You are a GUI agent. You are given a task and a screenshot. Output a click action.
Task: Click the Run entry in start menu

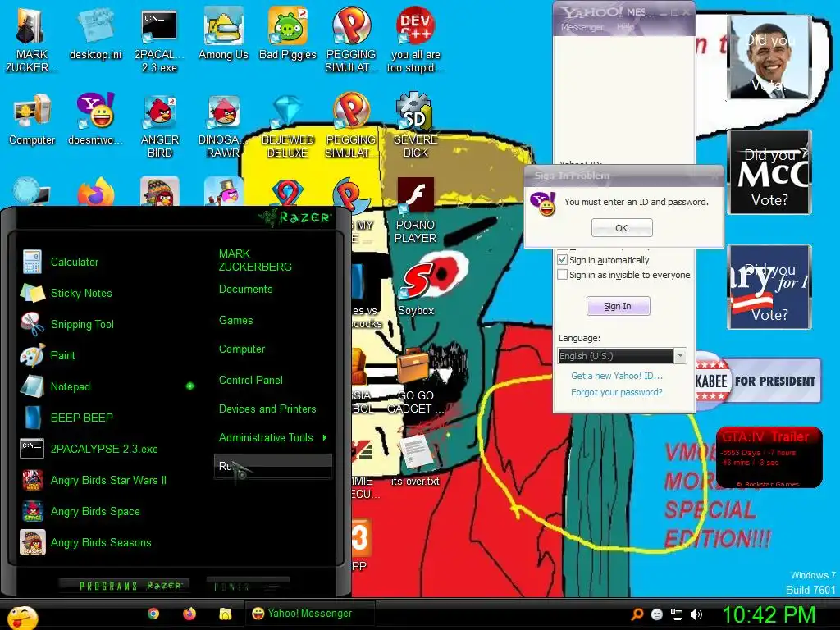273,466
